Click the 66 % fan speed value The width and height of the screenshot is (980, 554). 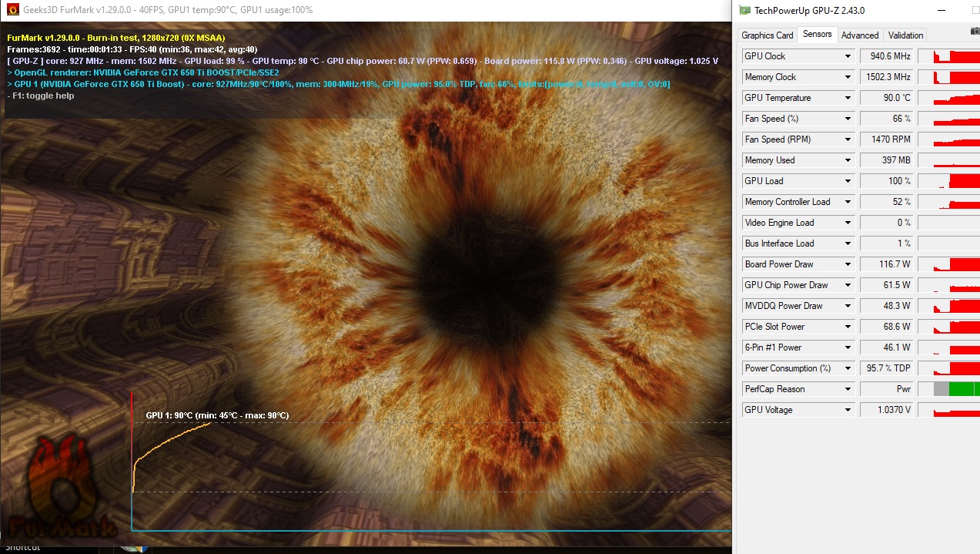pyautogui.click(x=887, y=119)
